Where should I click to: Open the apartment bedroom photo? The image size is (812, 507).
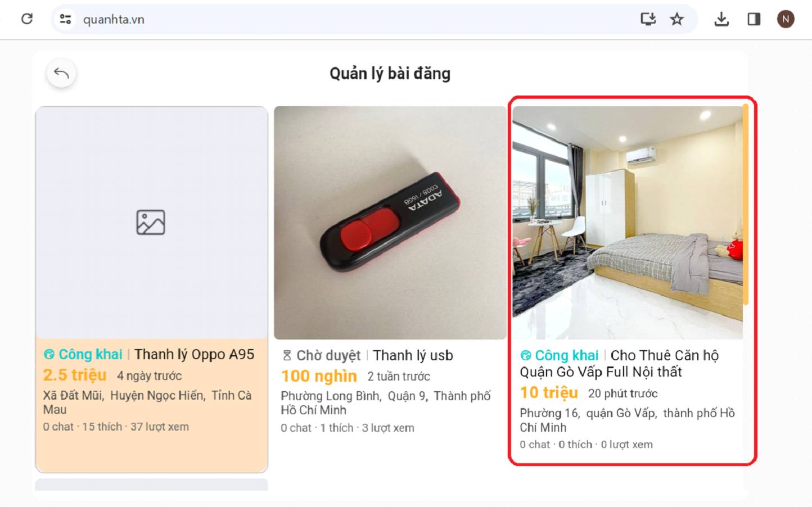(628, 223)
